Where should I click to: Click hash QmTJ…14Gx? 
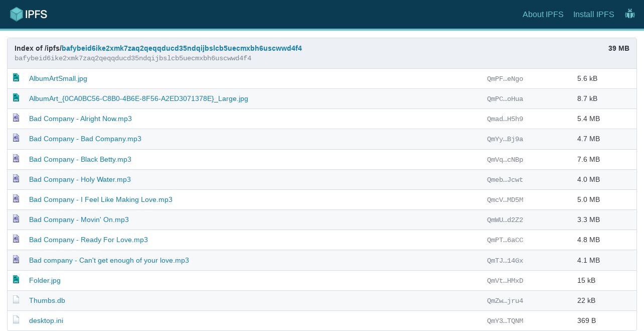coord(505,261)
